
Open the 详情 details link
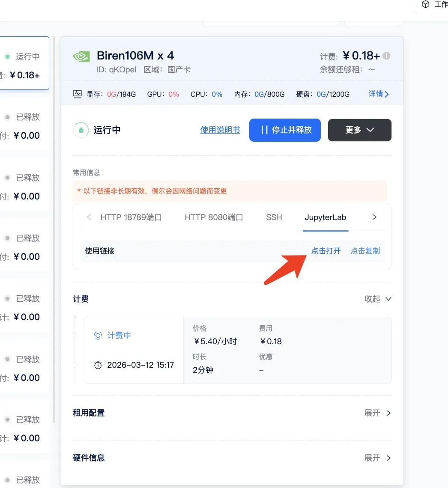tap(378, 94)
